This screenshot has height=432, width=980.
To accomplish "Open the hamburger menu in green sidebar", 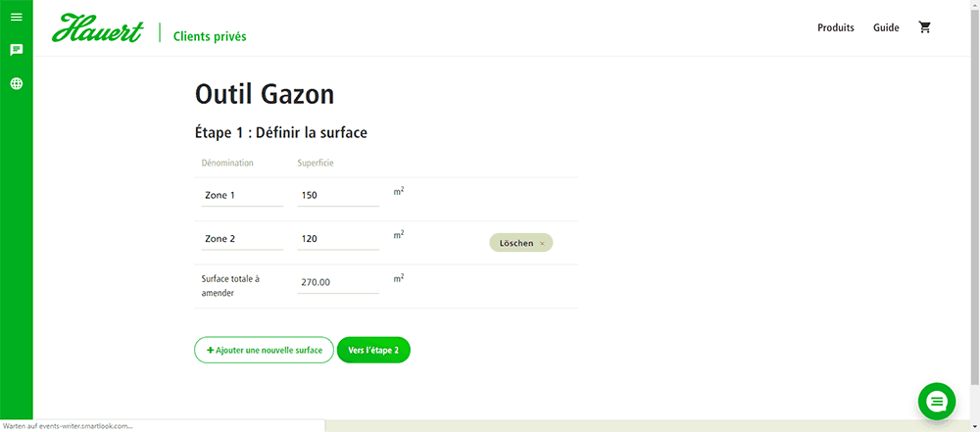I will 17,17.
